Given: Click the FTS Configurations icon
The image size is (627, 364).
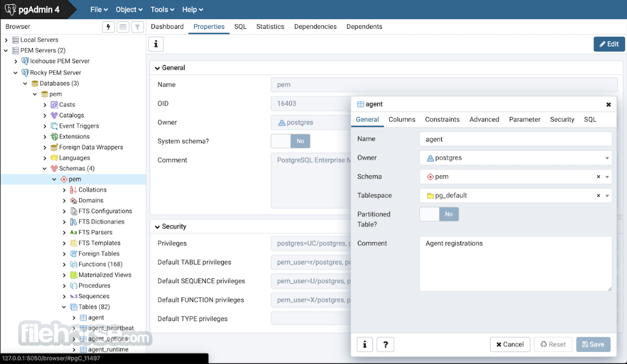Looking at the screenshot, I should pyautogui.click(x=73, y=211).
